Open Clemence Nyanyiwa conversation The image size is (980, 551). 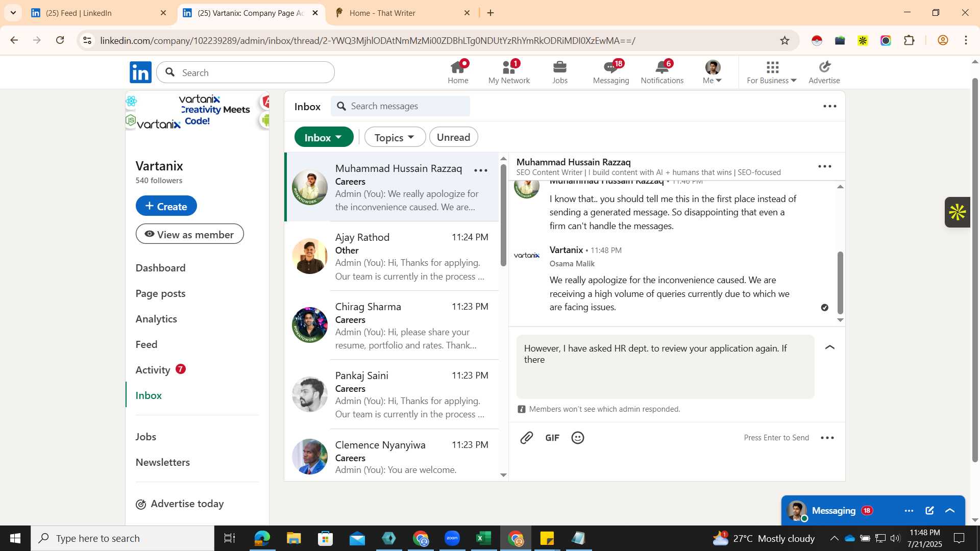391,455
